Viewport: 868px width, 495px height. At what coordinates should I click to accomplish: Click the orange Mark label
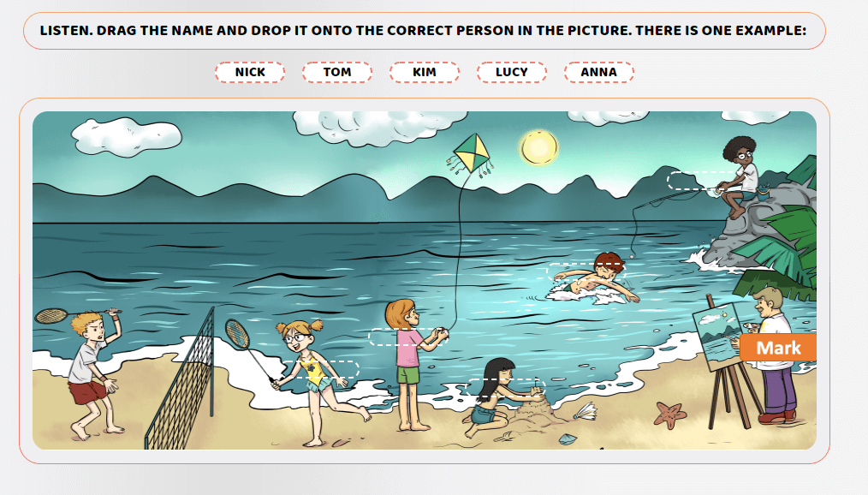click(778, 348)
